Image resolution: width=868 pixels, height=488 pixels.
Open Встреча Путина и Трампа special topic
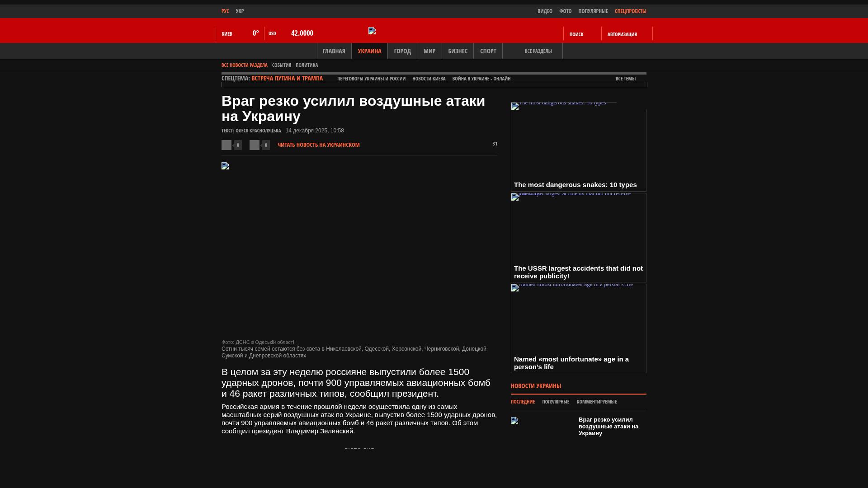point(287,78)
